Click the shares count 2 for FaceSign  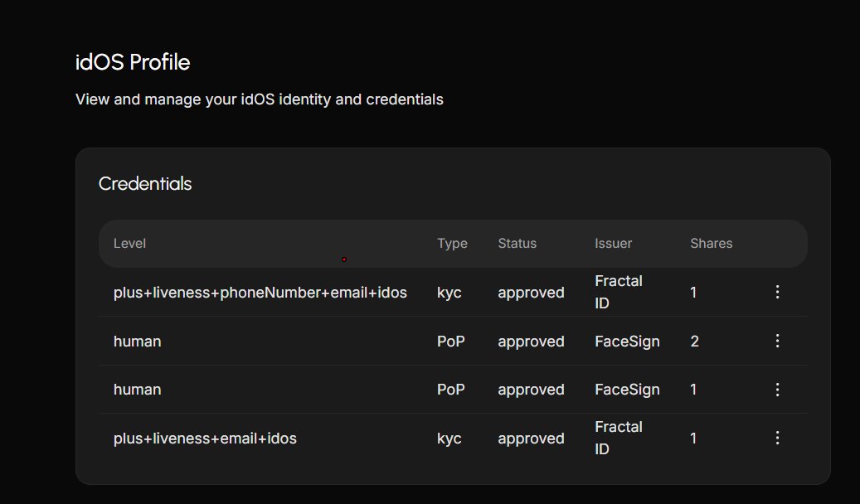point(694,342)
